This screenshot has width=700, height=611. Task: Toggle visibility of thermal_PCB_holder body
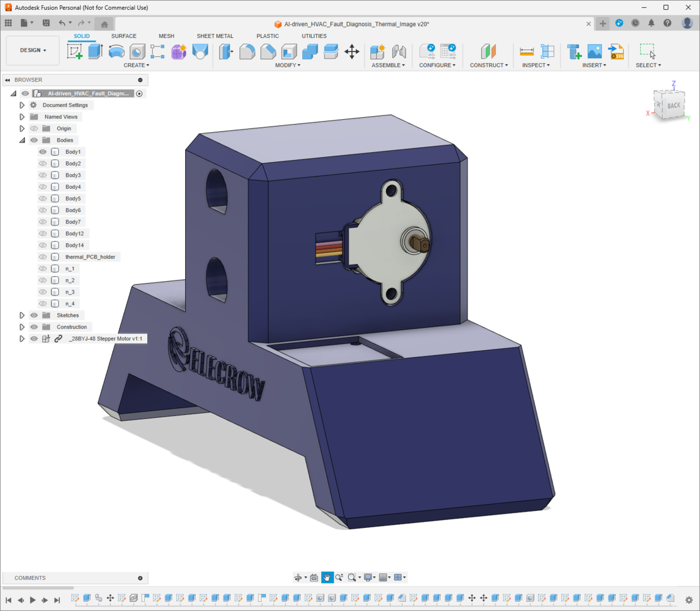point(43,257)
